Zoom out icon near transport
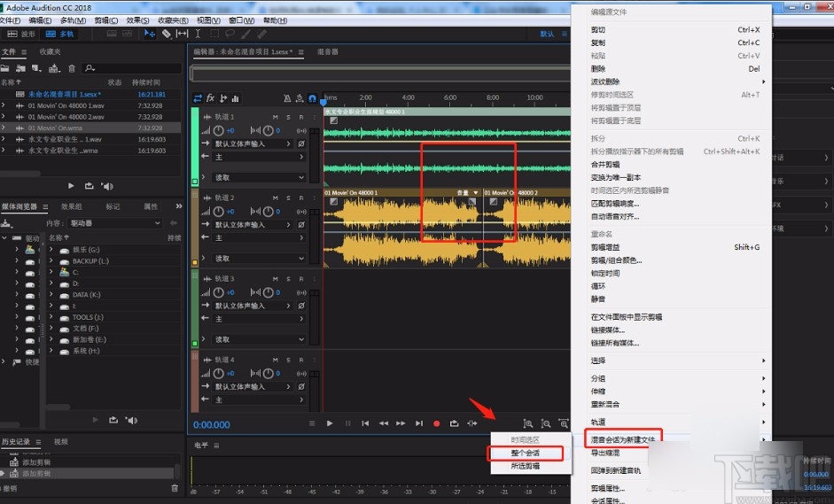This screenshot has width=834, height=504. (546, 423)
